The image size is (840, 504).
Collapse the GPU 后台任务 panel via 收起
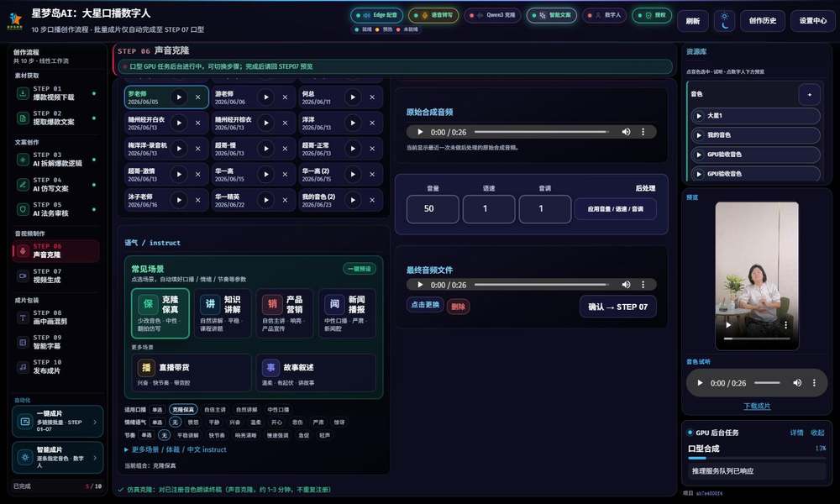817,433
